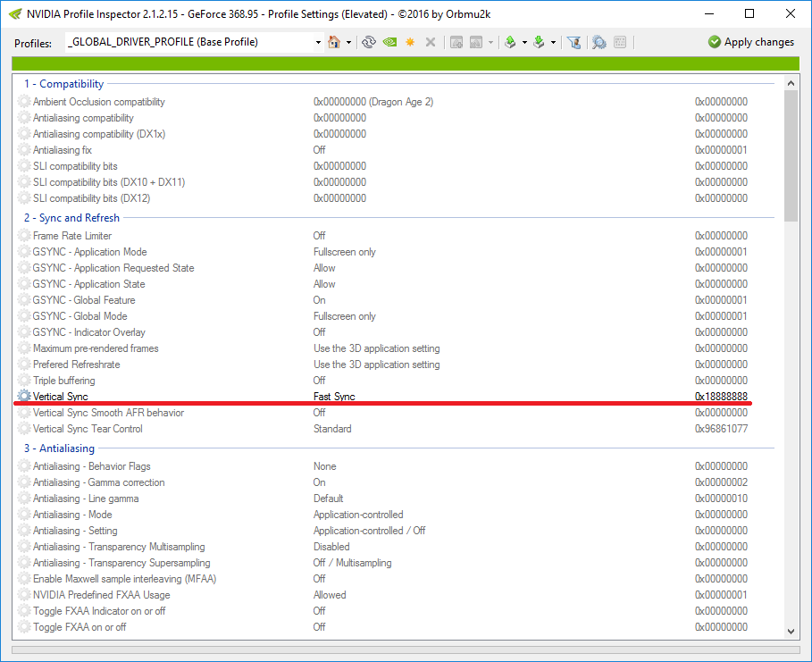
Task: Go to the home base profile icon
Action: point(334,42)
